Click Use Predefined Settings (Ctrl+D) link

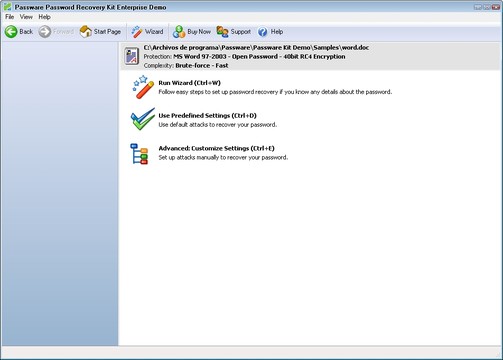tap(207, 115)
